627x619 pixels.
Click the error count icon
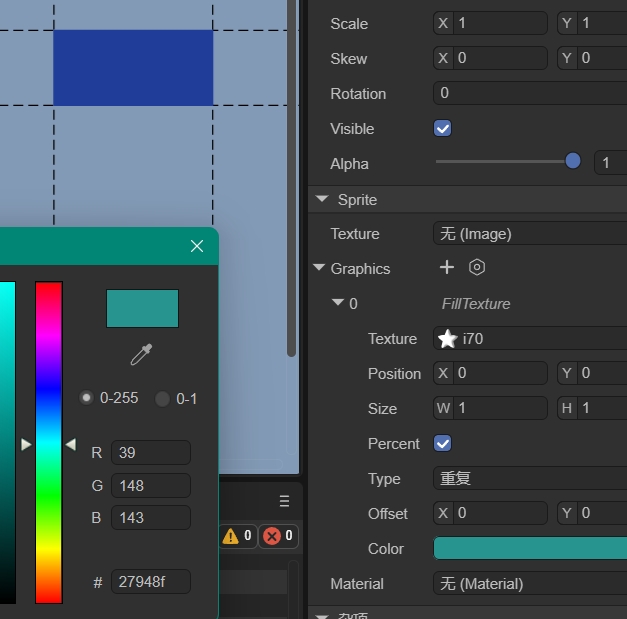pyautogui.click(x=271, y=536)
